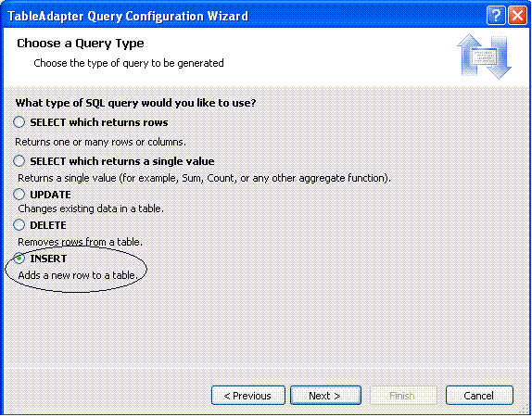This screenshot has width=532, height=417.
Task: Pick the DELETE query radio button
Action: click(19, 225)
